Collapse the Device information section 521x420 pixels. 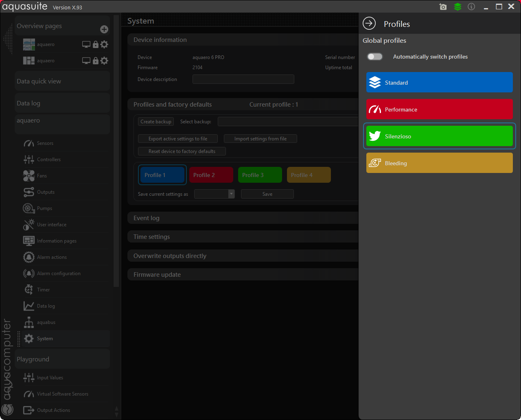coord(243,40)
